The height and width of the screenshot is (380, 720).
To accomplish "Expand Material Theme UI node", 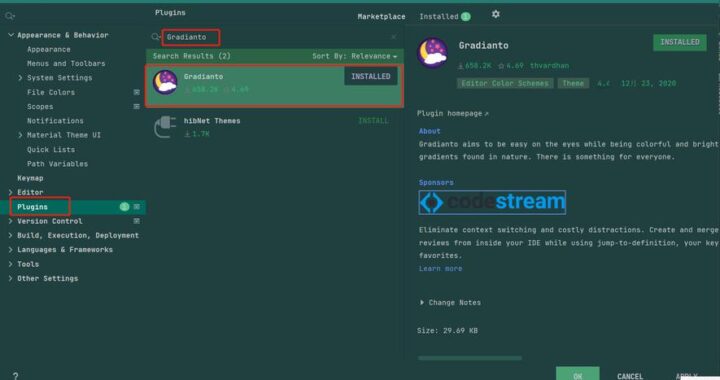I will click(x=20, y=135).
